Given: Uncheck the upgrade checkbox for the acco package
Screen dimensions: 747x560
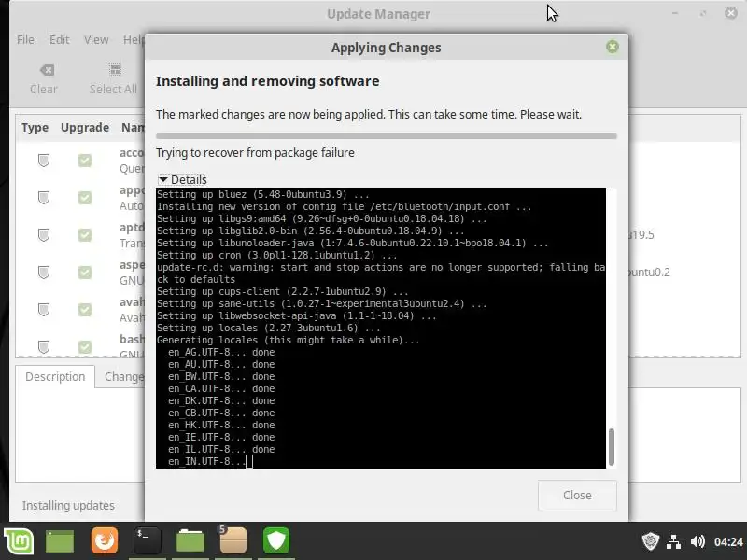Looking at the screenshot, I should (x=85, y=161).
